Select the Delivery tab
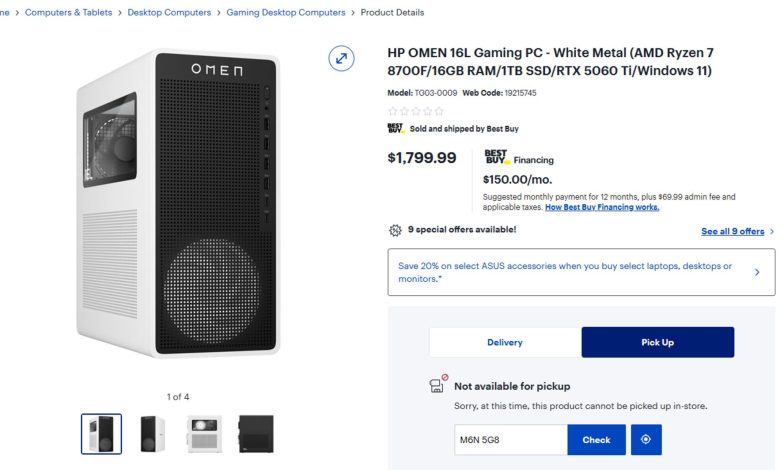780x470 pixels. (505, 342)
